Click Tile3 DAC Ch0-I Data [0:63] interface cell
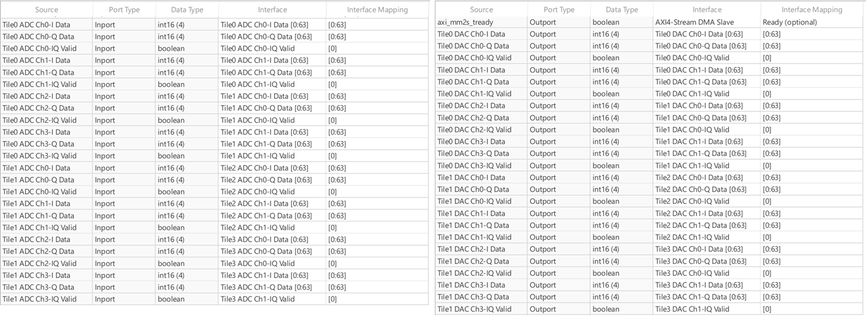Image resolution: width=868 pixels, height=319 pixels. 706,249
